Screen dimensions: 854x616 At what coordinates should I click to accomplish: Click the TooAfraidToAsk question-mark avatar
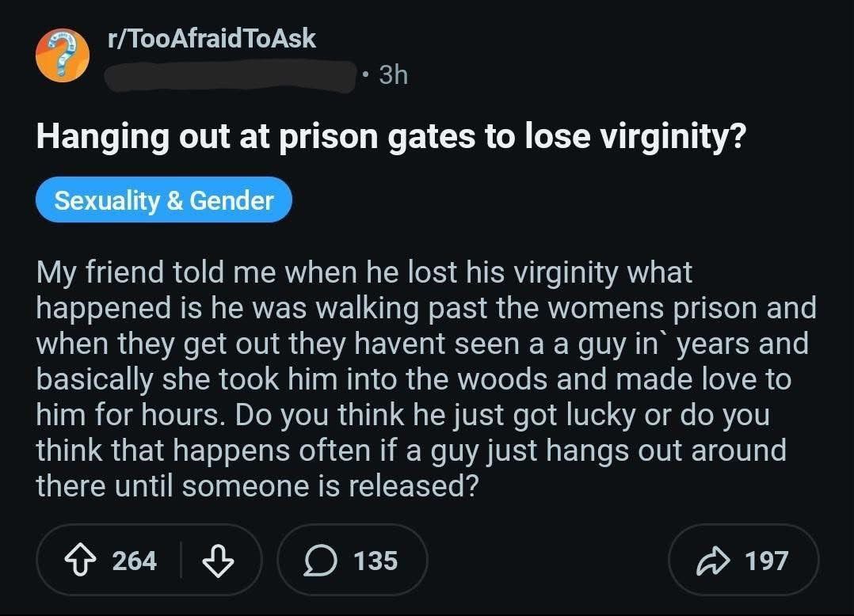(x=63, y=55)
